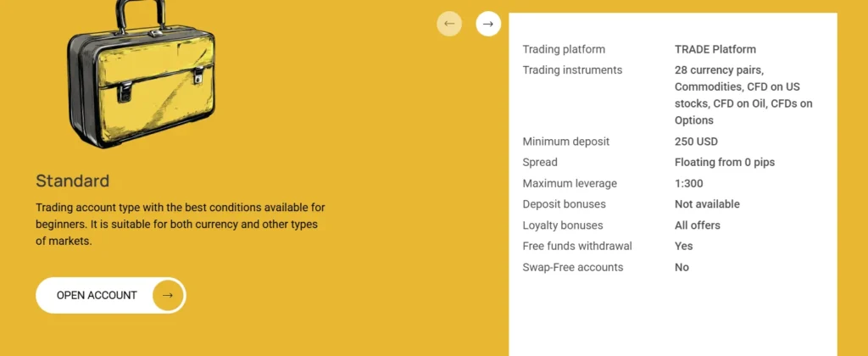Click the Not available bonus value
The height and width of the screenshot is (356, 868).
(707, 204)
